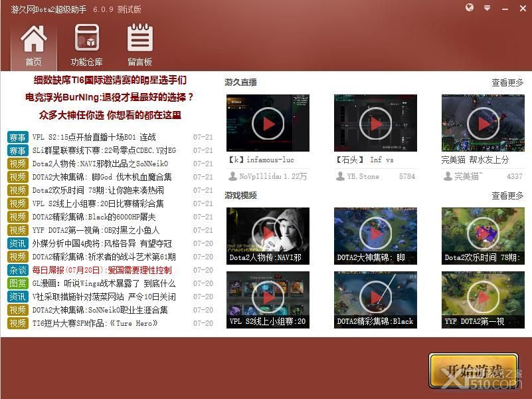Open headline 众多大神任你选 你想看的都在这里
532x399 pixels.
(x=110, y=115)
